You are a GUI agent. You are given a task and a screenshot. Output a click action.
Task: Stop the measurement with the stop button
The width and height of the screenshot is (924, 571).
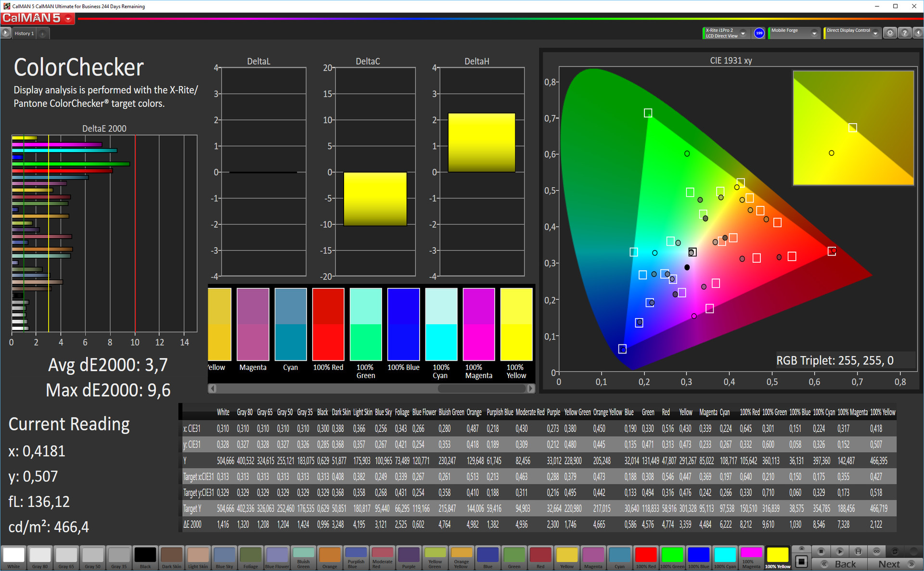point(821,551)
